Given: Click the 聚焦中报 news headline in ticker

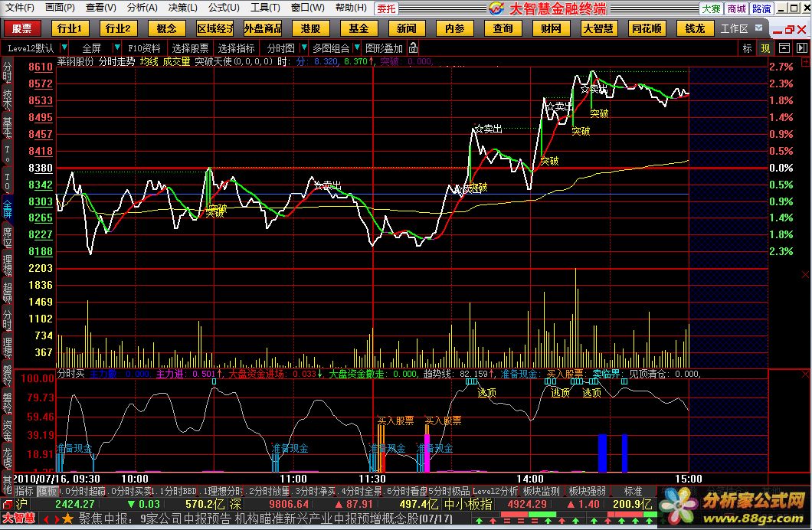Looking at the screenshot, I should point(265,518).
